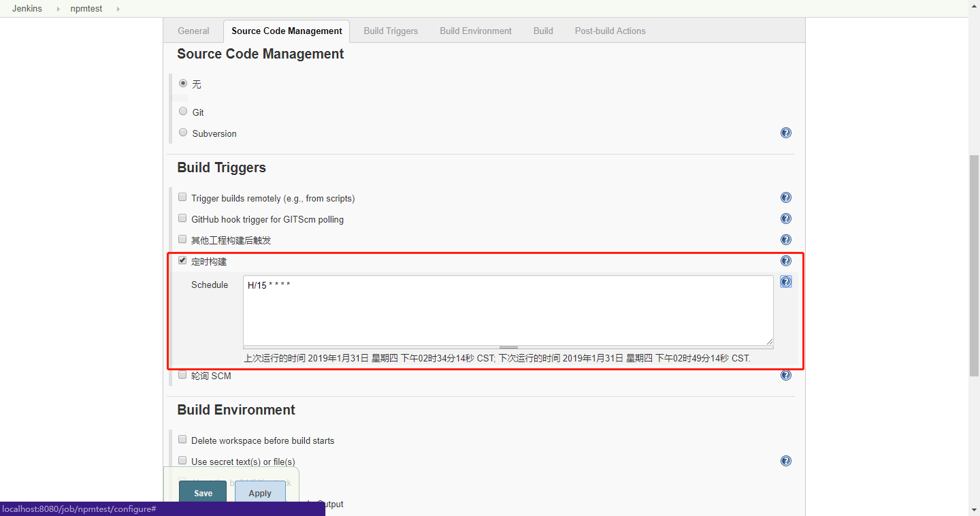
Task: Click the Apply button
Action: point(260,493)
